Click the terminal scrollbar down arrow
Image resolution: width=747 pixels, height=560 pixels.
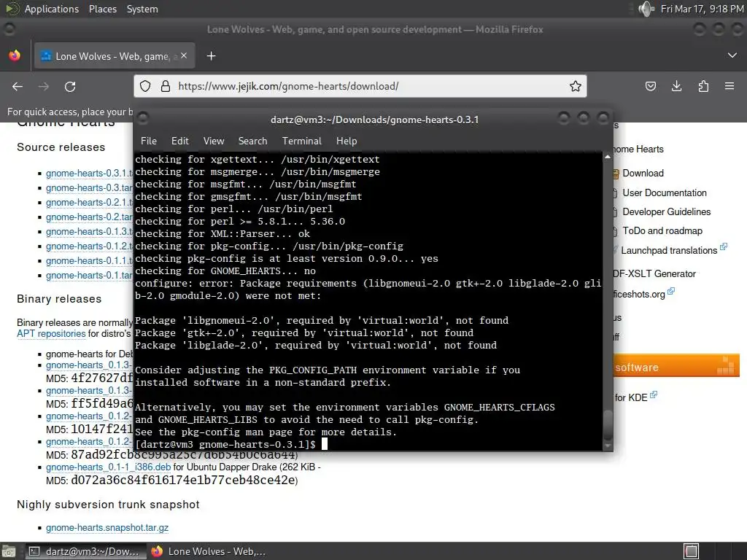pyautogui.click(x=608, y=446)
